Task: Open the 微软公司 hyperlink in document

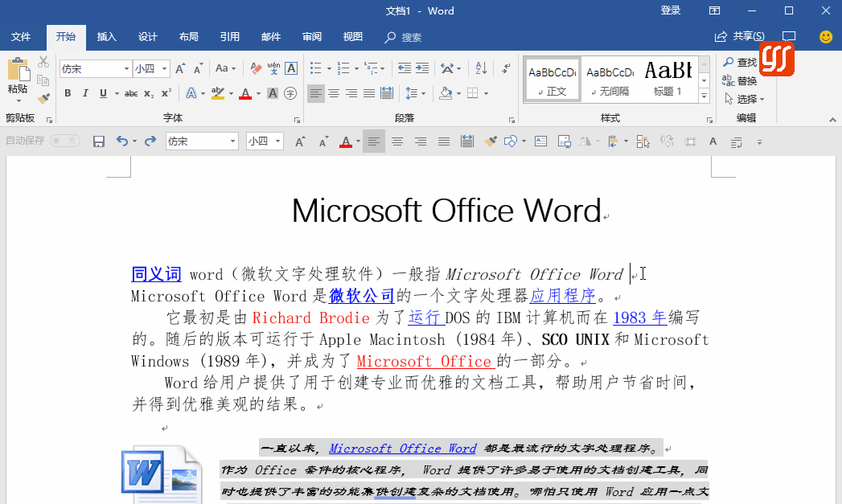Action: pos(361,296)
